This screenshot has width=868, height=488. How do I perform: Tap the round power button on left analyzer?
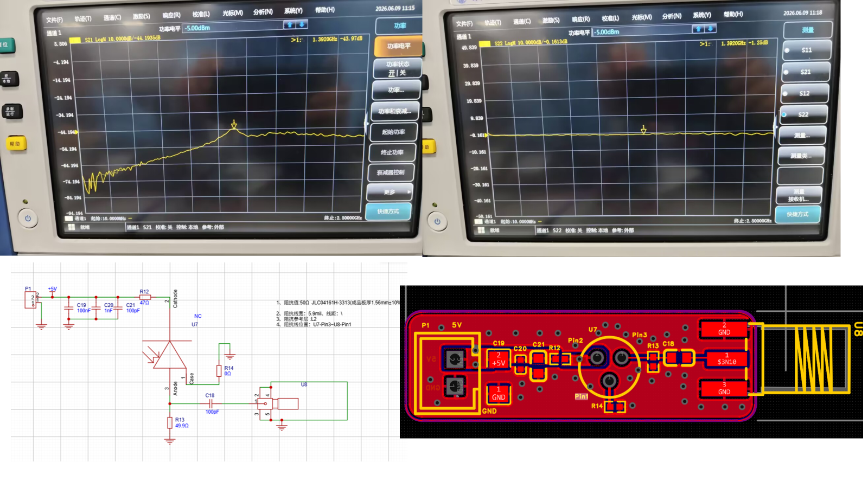(x=28, y=219)
